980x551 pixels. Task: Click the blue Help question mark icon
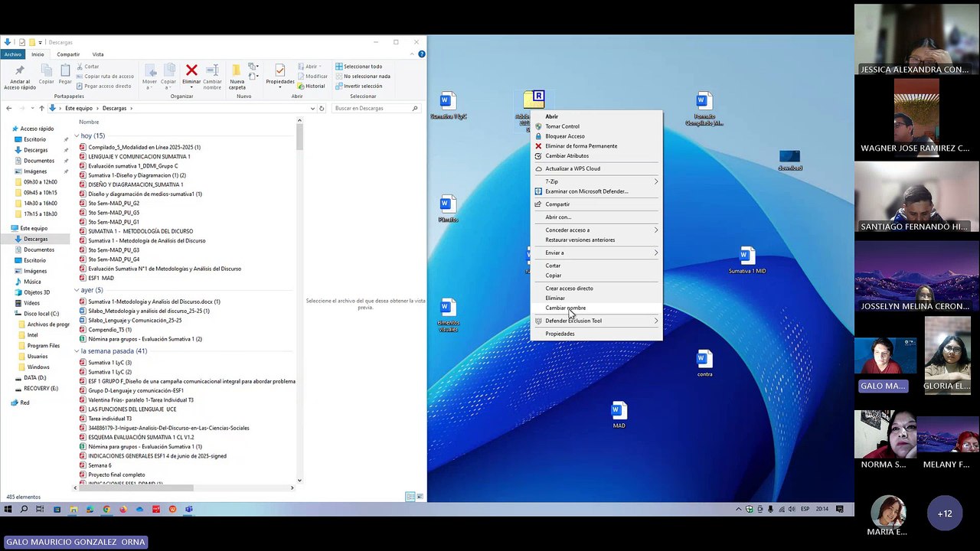[421, 54]
